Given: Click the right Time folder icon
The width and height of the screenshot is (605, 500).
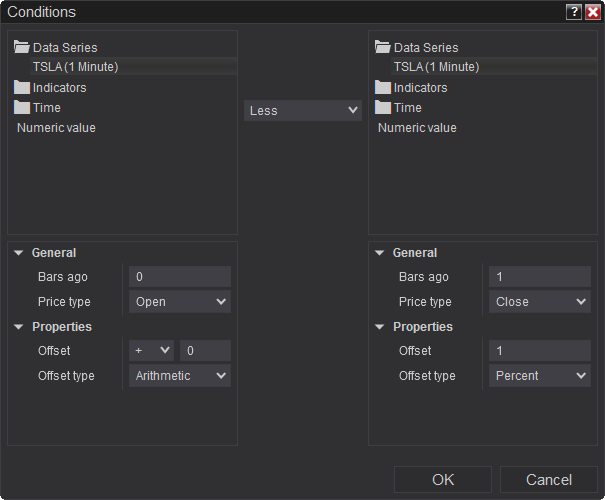Looking at the screenshot, I should (383, 107).
